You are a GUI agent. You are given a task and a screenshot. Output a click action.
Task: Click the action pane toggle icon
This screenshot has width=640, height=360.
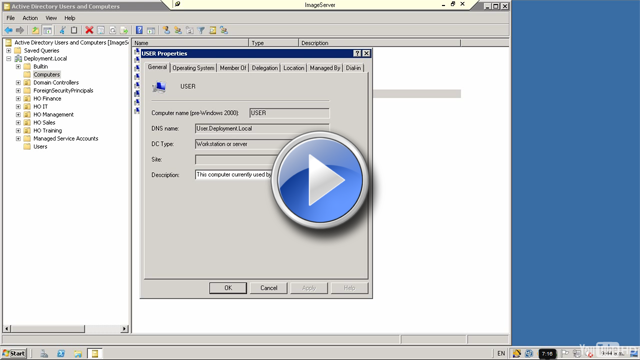pyautogui.click(x=151, y=30)
